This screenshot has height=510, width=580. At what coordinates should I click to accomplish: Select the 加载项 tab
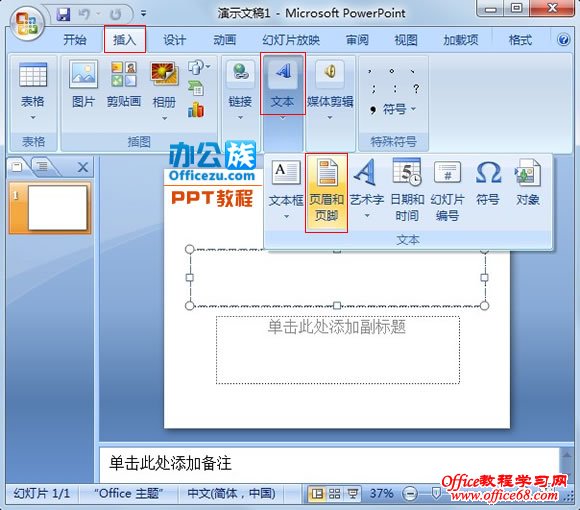click(x=461, y=40)
